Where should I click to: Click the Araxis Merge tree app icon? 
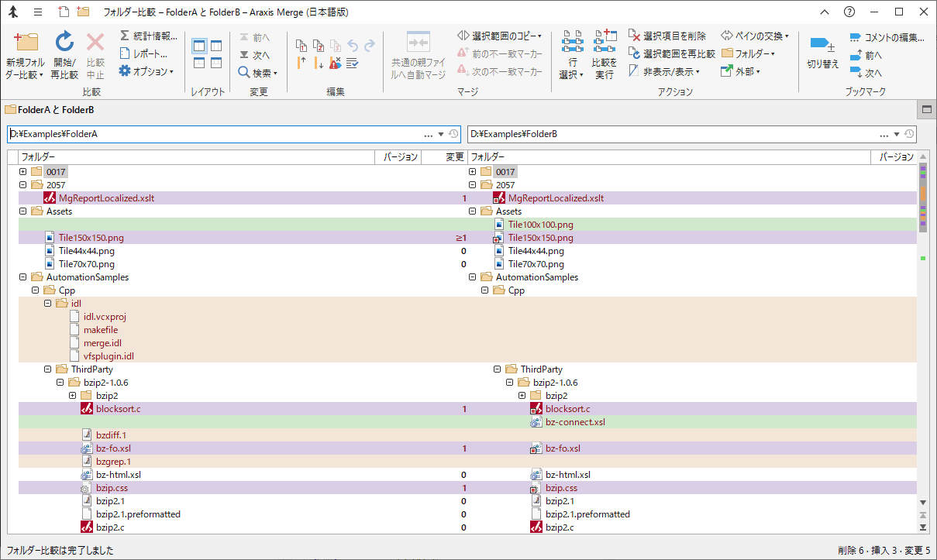[x=14, y=12]
